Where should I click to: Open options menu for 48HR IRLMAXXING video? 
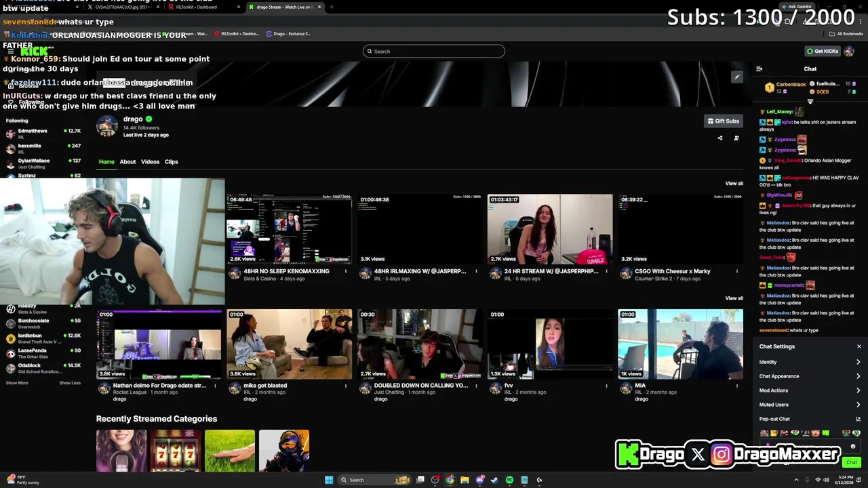click(x=476, y=272)
